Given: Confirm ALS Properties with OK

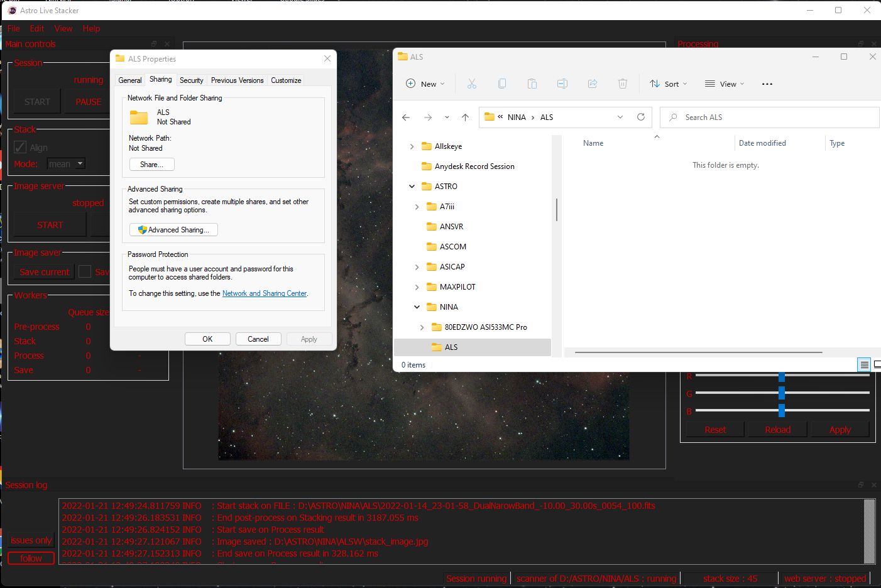Looking at the screenshot, I should coord(207,339).
